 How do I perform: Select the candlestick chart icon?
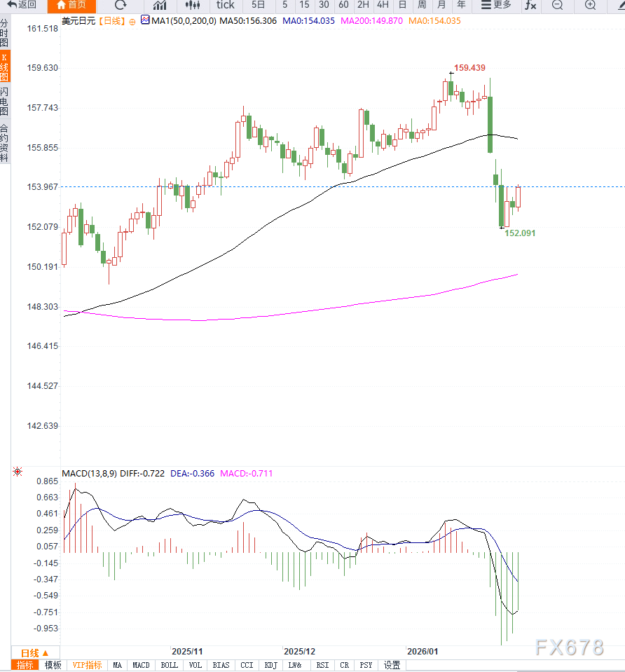(193, 5)
